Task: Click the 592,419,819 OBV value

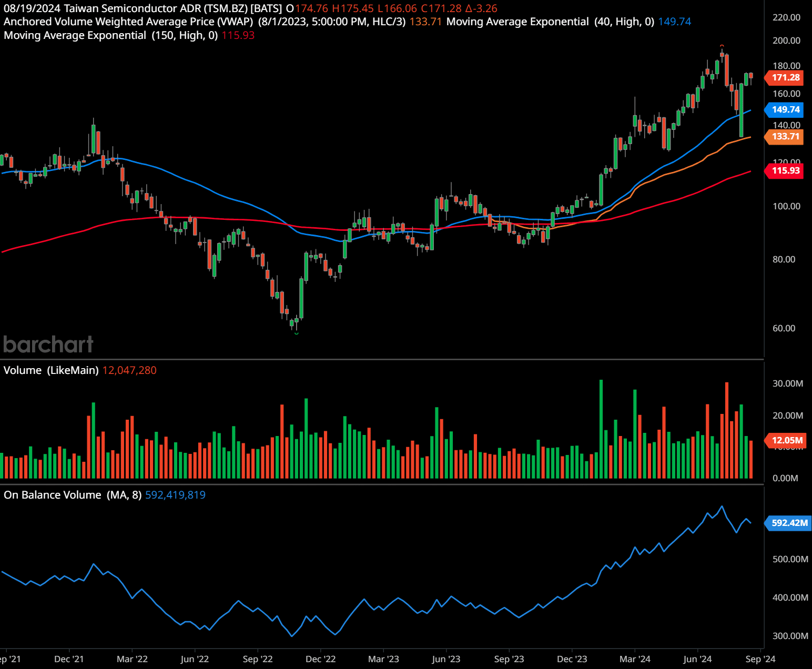Action: [175, 495]
